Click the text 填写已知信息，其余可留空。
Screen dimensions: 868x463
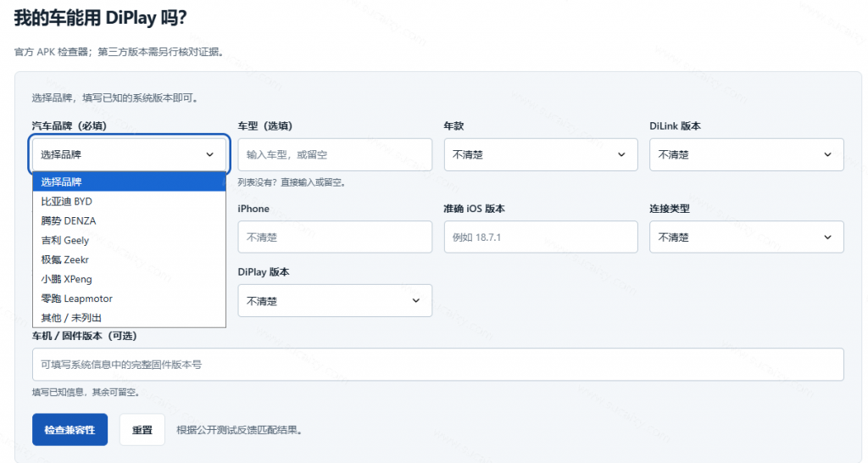click(x=86, y=392)
